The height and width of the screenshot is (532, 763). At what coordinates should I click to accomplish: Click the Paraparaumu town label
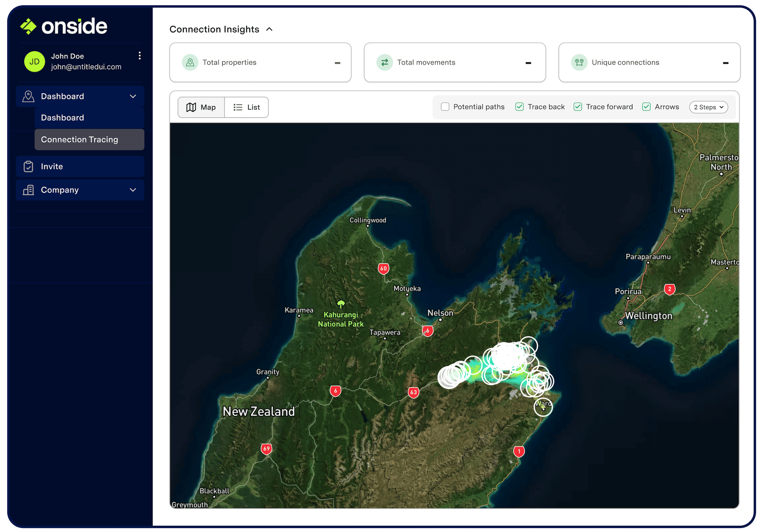tap(648, 257)
